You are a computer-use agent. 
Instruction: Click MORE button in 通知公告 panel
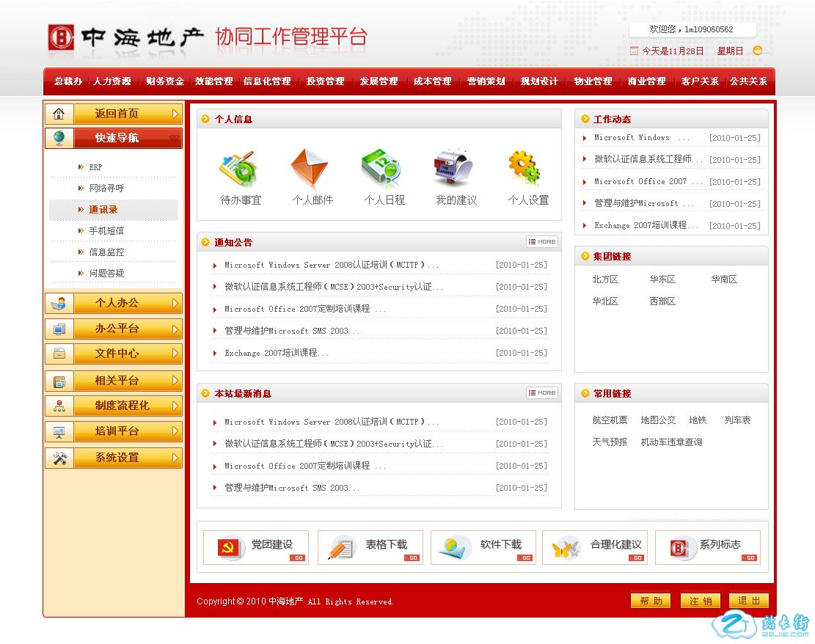point(542,242)
